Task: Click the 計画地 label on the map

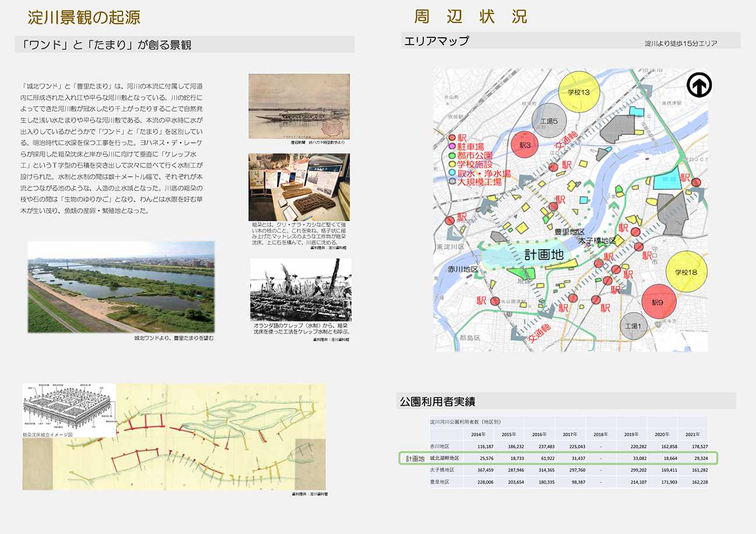Action: point(544,255)
